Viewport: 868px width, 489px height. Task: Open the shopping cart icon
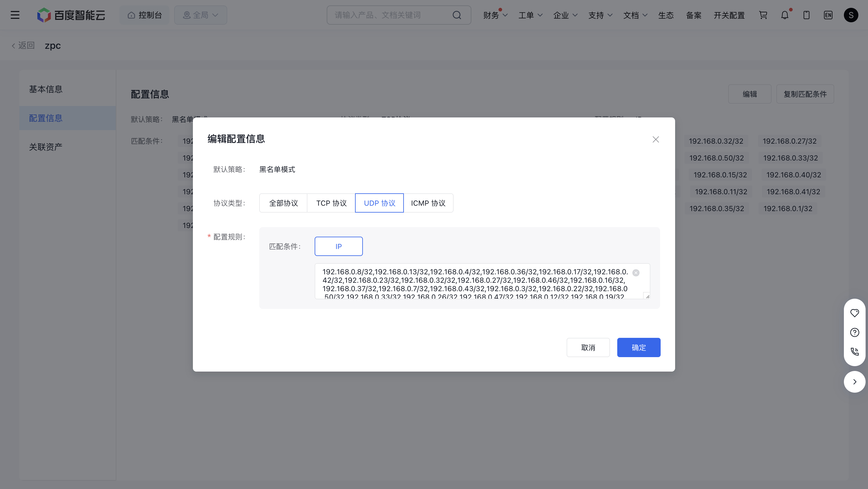click(x=763, y=15)
